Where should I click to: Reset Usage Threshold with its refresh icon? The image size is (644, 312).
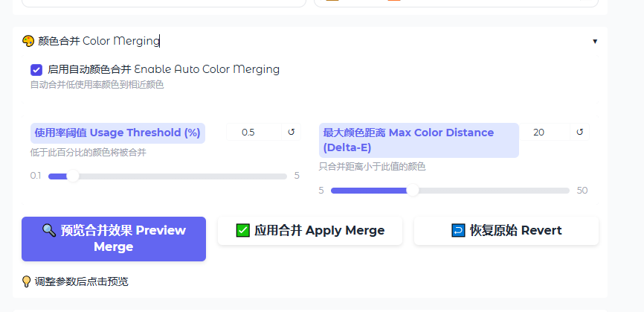(292, 132)
